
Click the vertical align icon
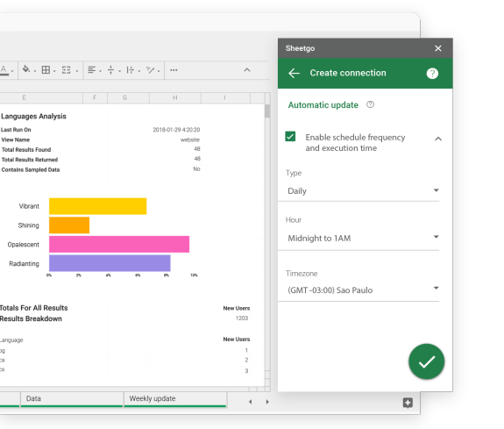[111, 70]
